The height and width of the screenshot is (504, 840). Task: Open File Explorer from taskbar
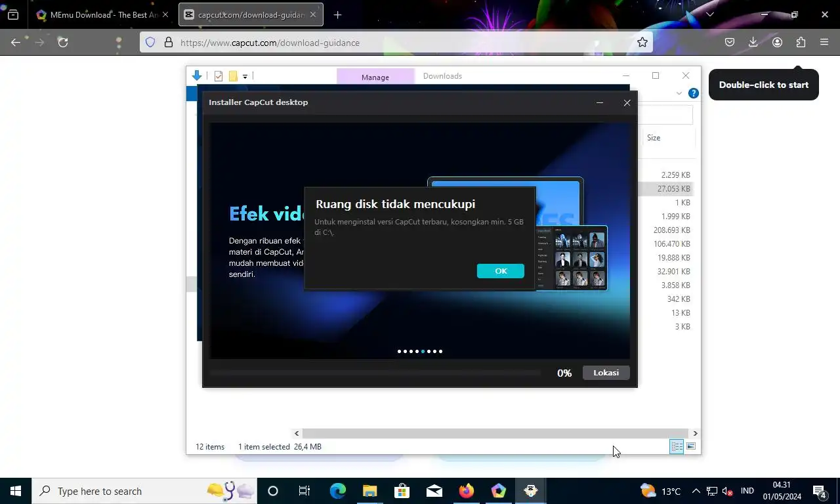(x=369, y=491)
